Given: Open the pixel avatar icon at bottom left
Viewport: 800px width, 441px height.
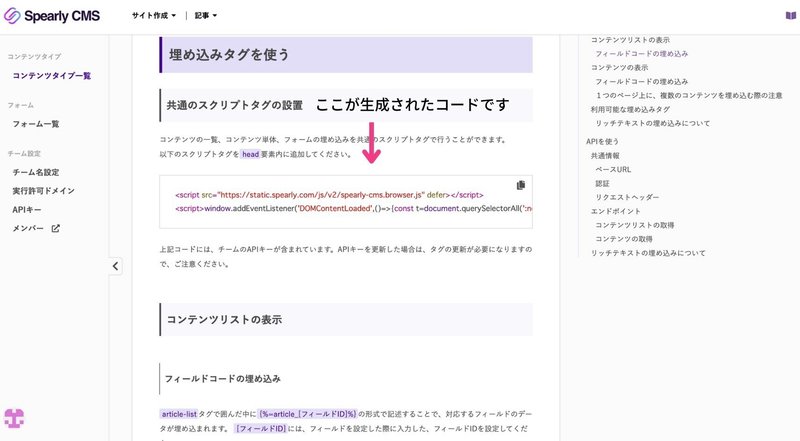Looking at the screenshot, I should coord(14,419).
